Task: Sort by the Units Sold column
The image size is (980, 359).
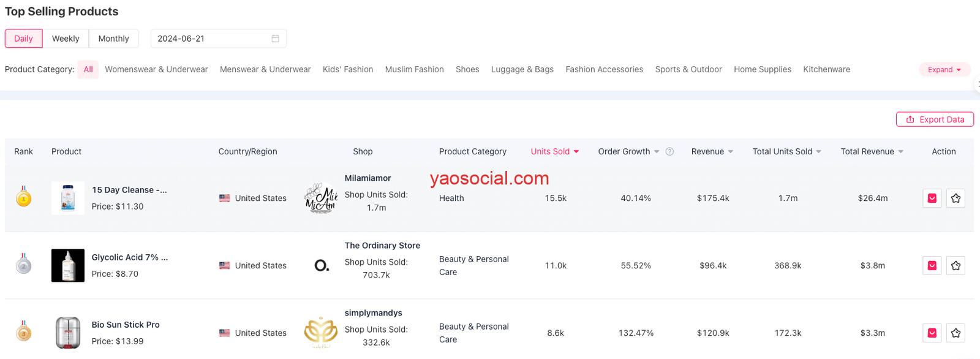Action: coord(554,151)
